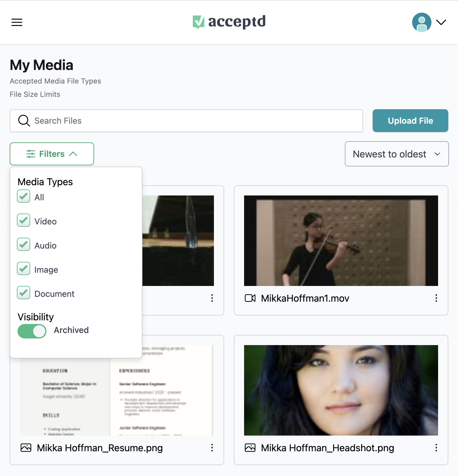Open Accepted Media File Types link

pyautogui.click(x=56, y=81)
